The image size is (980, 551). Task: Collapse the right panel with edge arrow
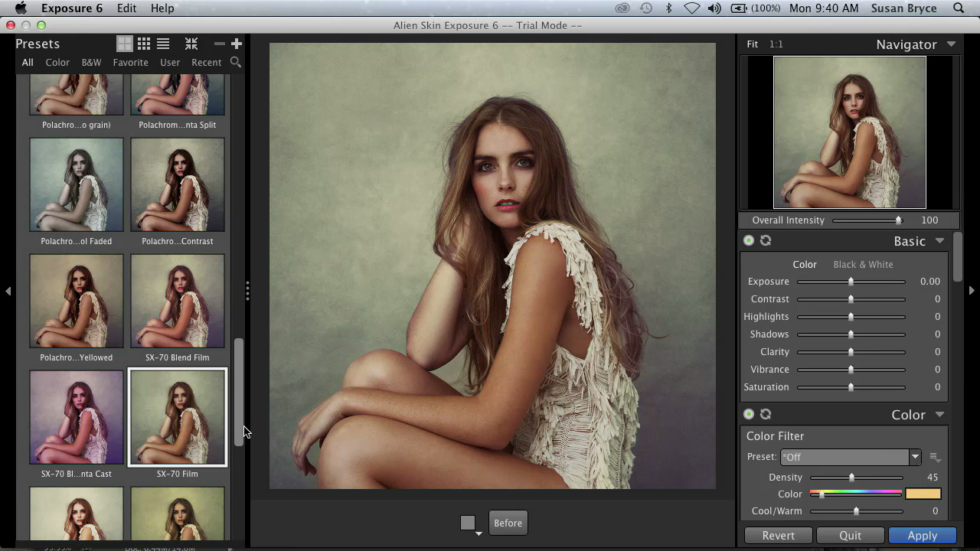coord(972,291)
